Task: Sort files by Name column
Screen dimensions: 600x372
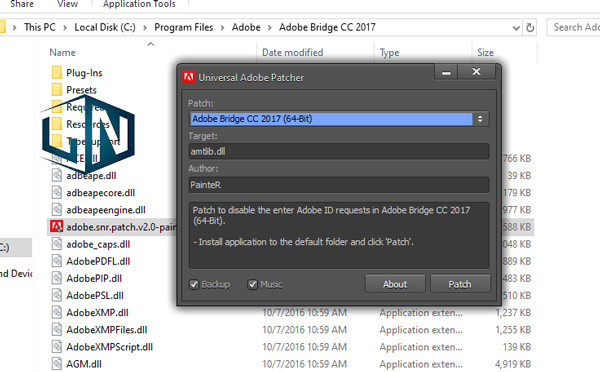Action: click(62, 52)
